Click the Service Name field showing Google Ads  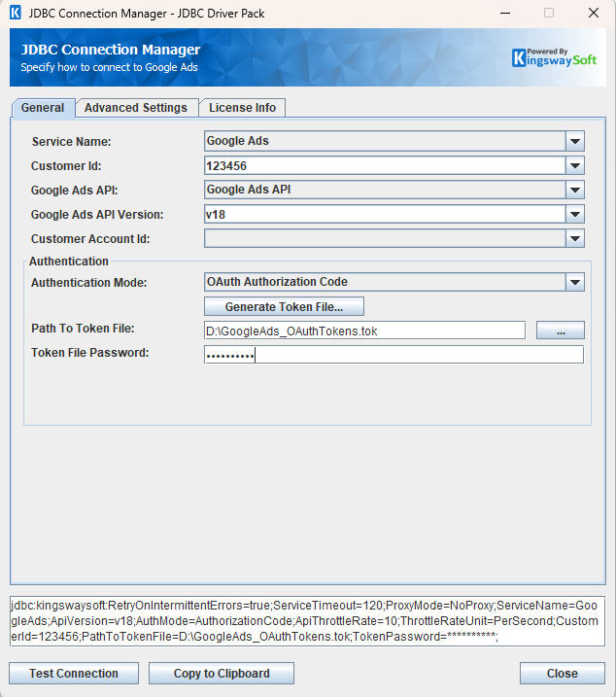coord(385,141)
